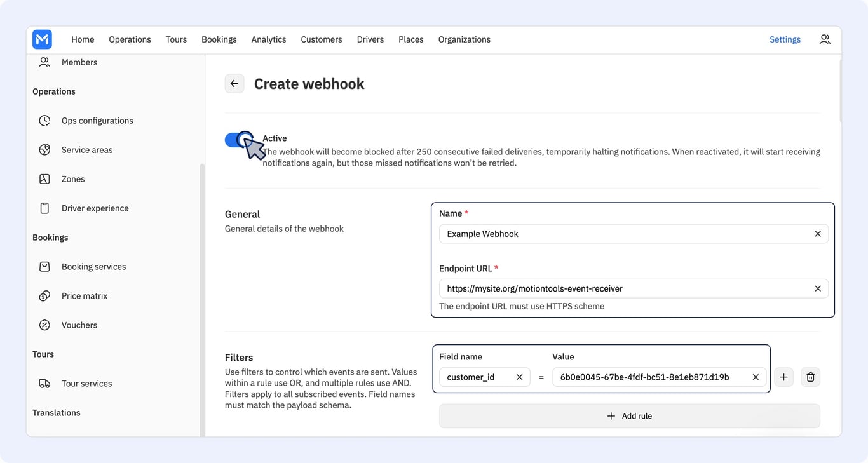This screenshot has height=463, width=868.
Task: Switch to the Bookings top navigation
Action: pos(219,39)
